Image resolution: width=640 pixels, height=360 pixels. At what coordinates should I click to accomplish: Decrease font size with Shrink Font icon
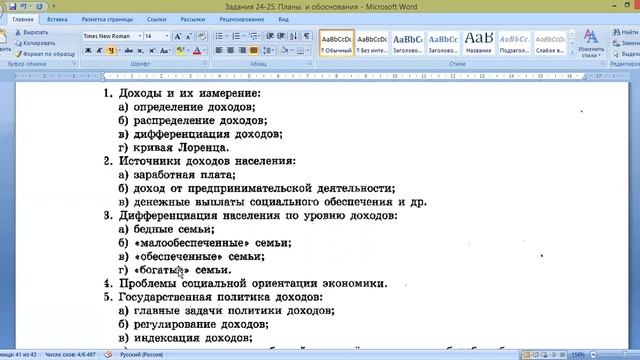click(x=189, y=36)
